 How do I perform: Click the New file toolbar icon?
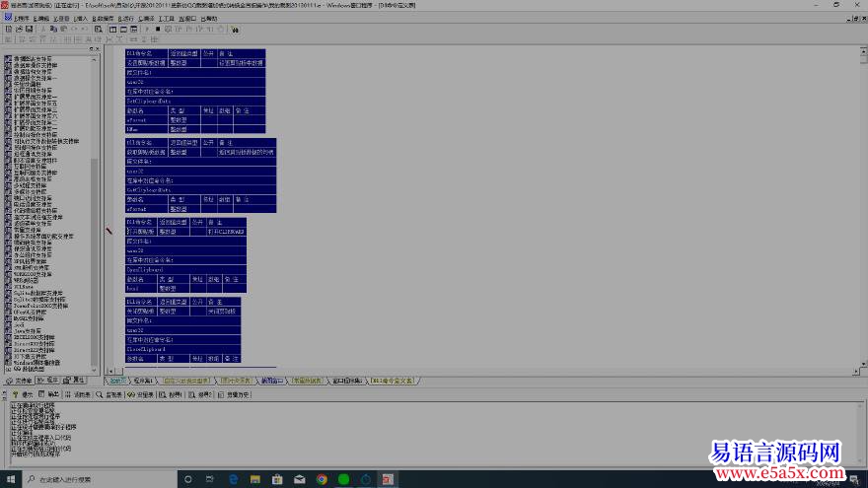7,30
